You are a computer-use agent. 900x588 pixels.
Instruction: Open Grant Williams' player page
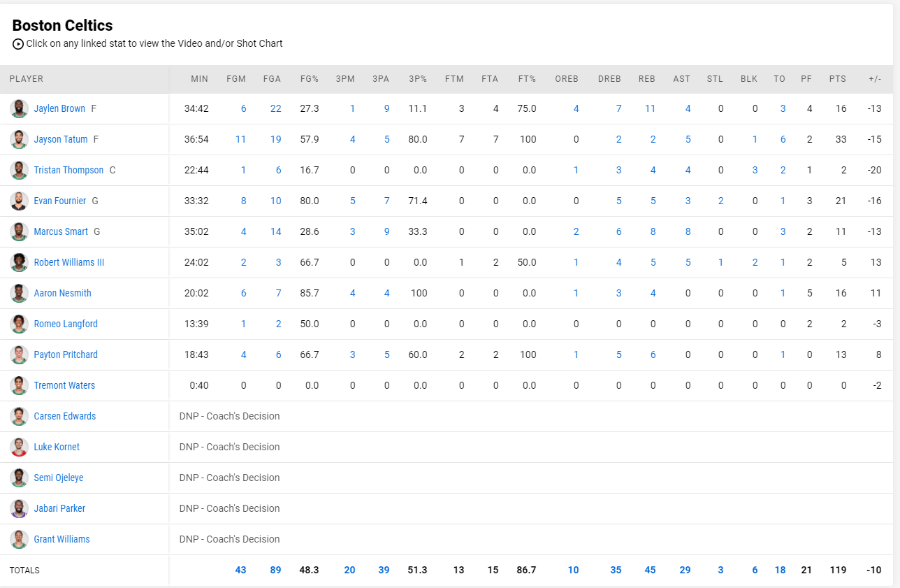point(61,539)
